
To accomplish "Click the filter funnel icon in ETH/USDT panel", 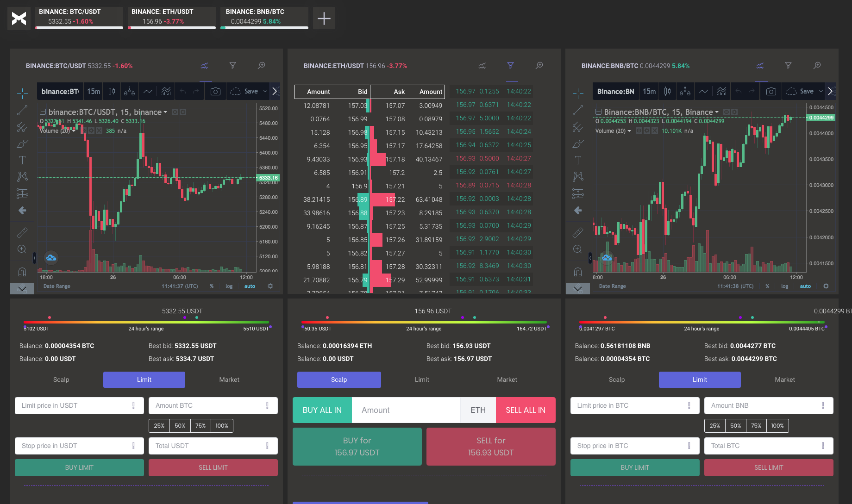I will click(x=510, y=66).
